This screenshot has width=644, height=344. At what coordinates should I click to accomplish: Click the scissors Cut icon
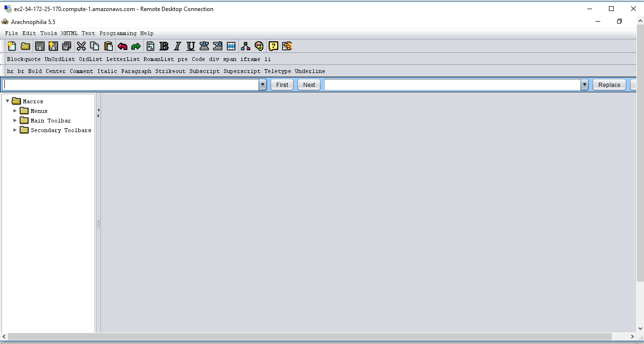(x=81, y=46)
